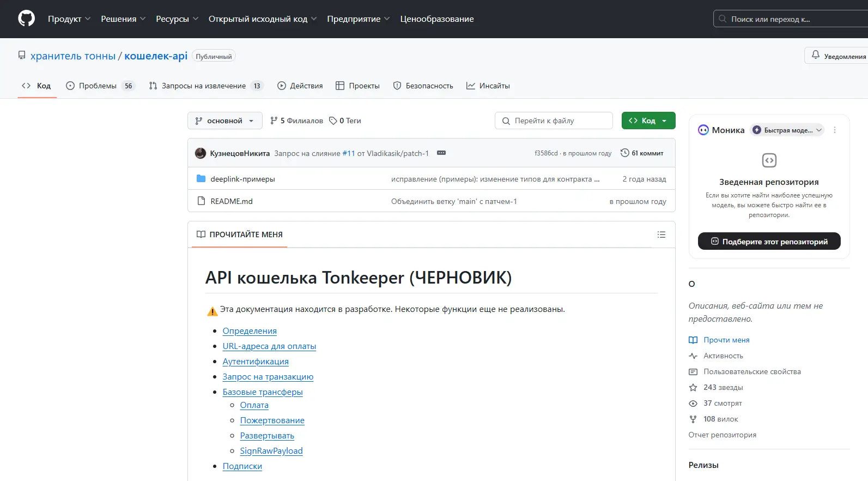
Task: Open Запросы на извлечение tab
Action: [x=206, y=86]
